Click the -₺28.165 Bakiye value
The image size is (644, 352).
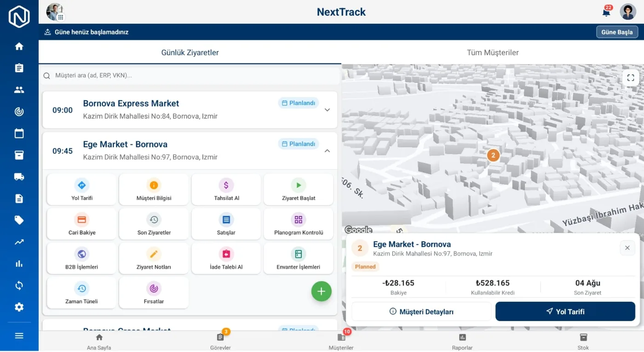tap(398, 283)
